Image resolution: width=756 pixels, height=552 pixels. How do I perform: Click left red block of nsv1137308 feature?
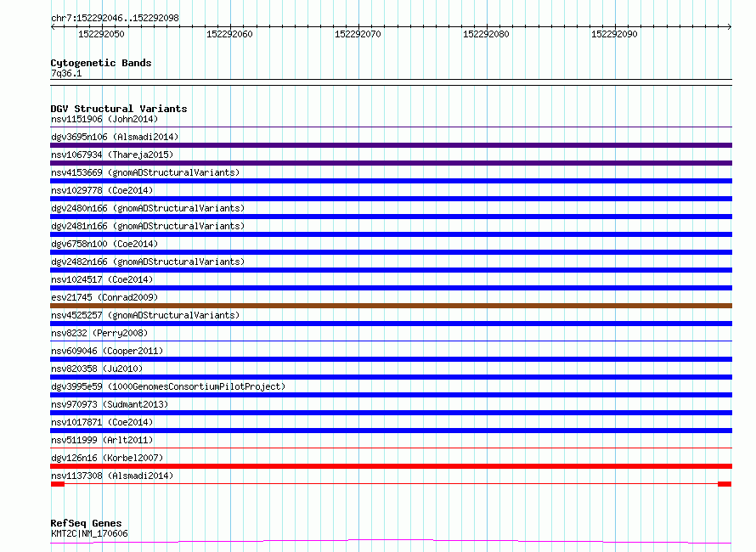58,484
